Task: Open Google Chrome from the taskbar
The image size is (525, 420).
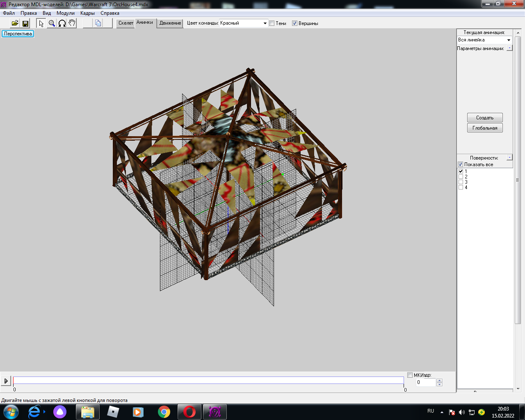Action: point(164,412)
